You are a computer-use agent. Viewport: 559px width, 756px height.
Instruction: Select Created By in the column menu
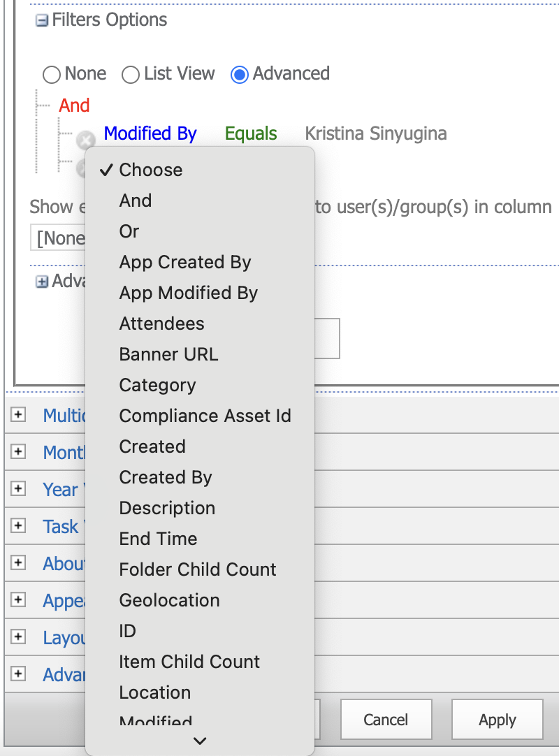165,477
